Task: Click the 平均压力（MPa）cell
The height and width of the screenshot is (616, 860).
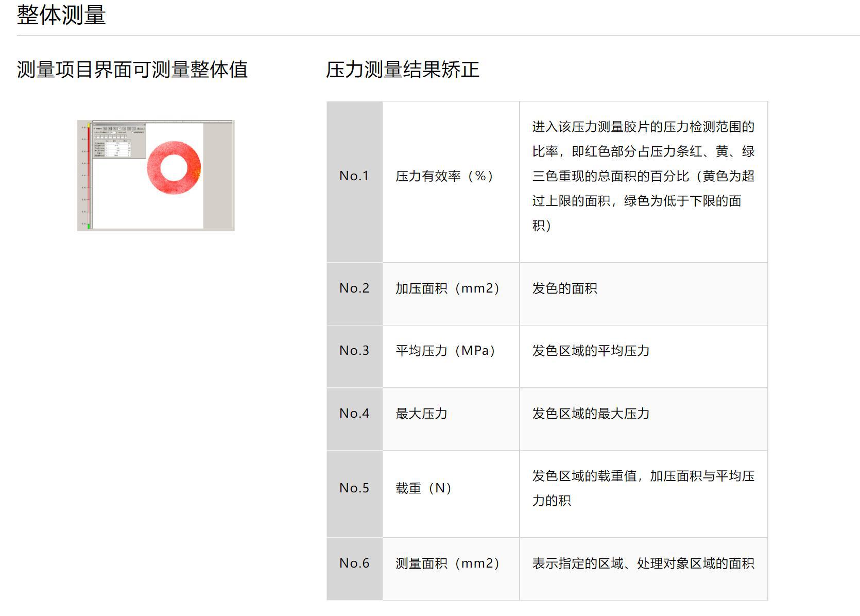Action: 451,356
